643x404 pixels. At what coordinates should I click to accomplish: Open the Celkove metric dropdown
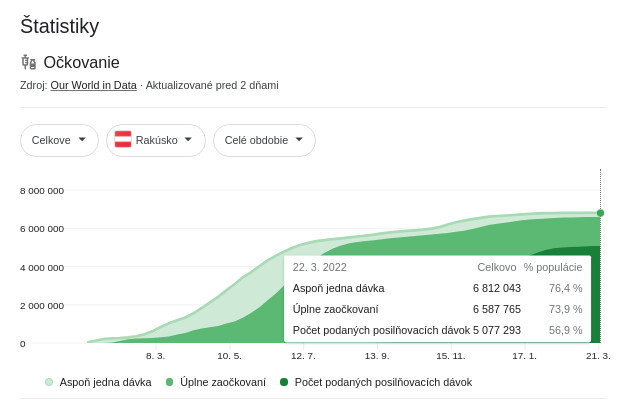pyautogui.click(x=59, y=140)
